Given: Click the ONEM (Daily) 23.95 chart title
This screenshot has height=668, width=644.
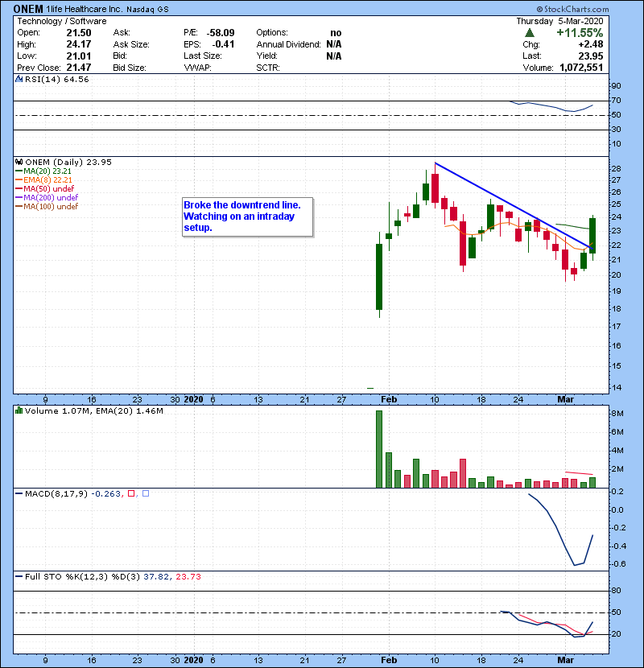Looking at the screenshot, I should (68, 163).
